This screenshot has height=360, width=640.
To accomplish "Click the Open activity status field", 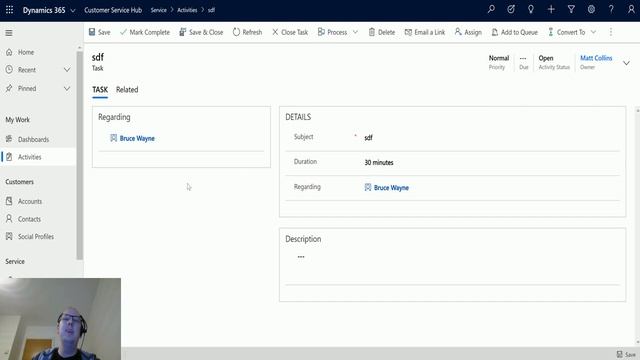I will coord(554,62).
